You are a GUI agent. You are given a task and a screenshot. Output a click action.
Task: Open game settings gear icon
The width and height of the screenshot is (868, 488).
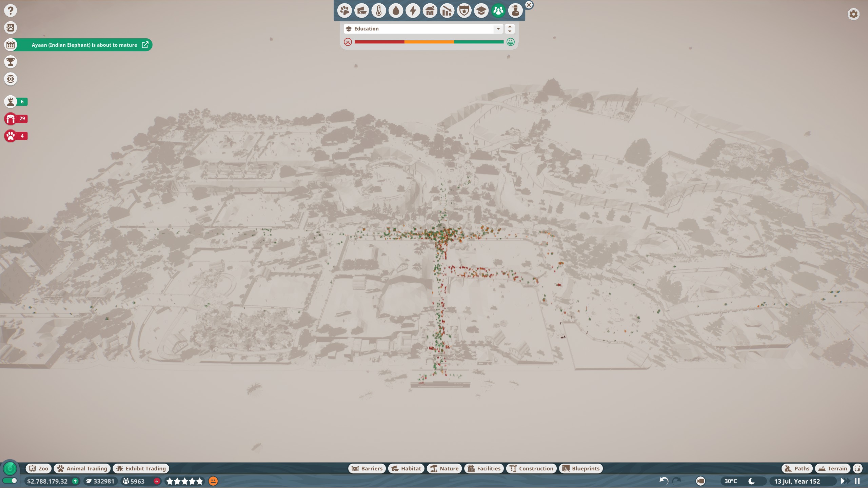853,14
